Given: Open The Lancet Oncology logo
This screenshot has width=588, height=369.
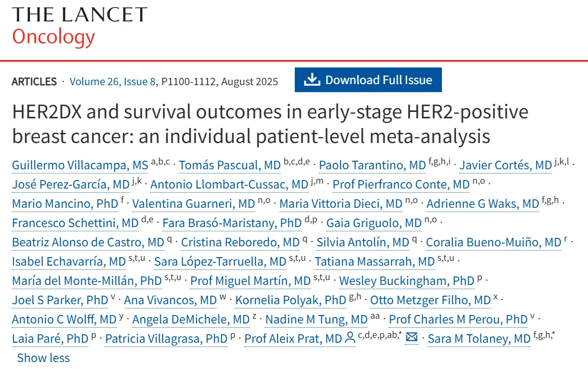Looking at the screenshot, I should tap(79, 26).
